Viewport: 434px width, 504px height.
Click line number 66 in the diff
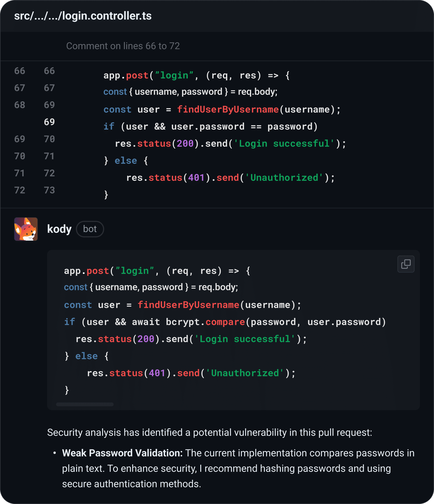[20, 71]
